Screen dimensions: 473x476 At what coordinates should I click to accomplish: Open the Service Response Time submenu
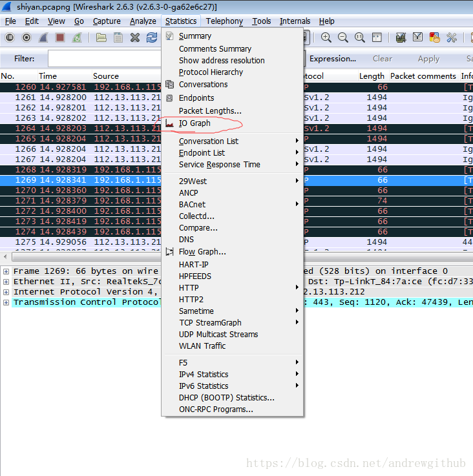pos(233,165)
